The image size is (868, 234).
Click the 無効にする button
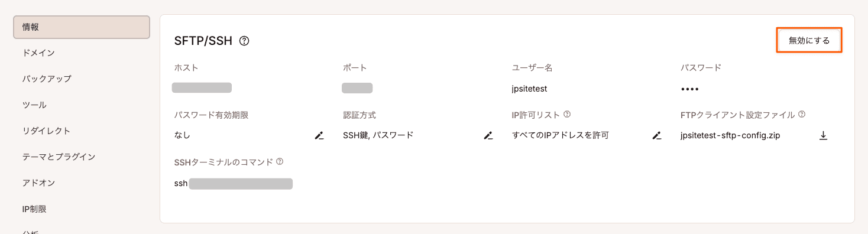coord(809,41)
